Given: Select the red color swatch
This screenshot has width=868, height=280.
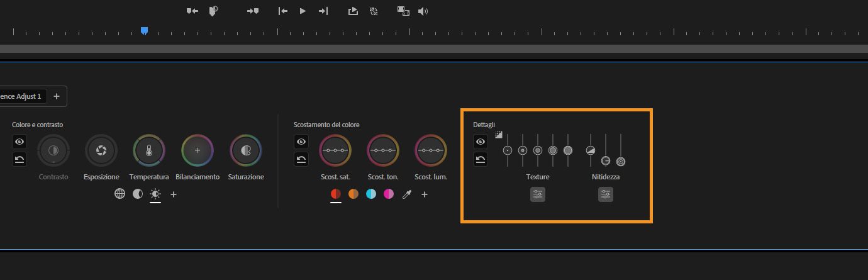Looking at the screenshot, I should tap(336, 194).
